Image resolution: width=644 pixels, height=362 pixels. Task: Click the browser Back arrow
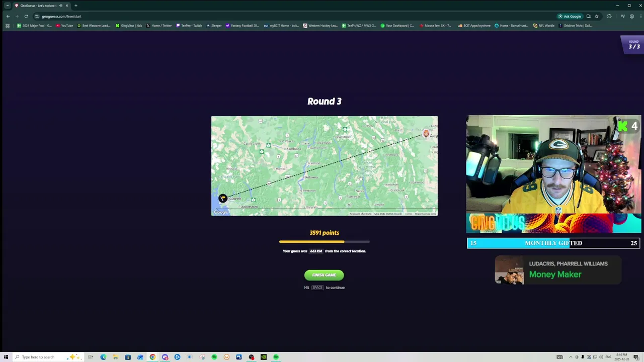(x=8, y=16)
